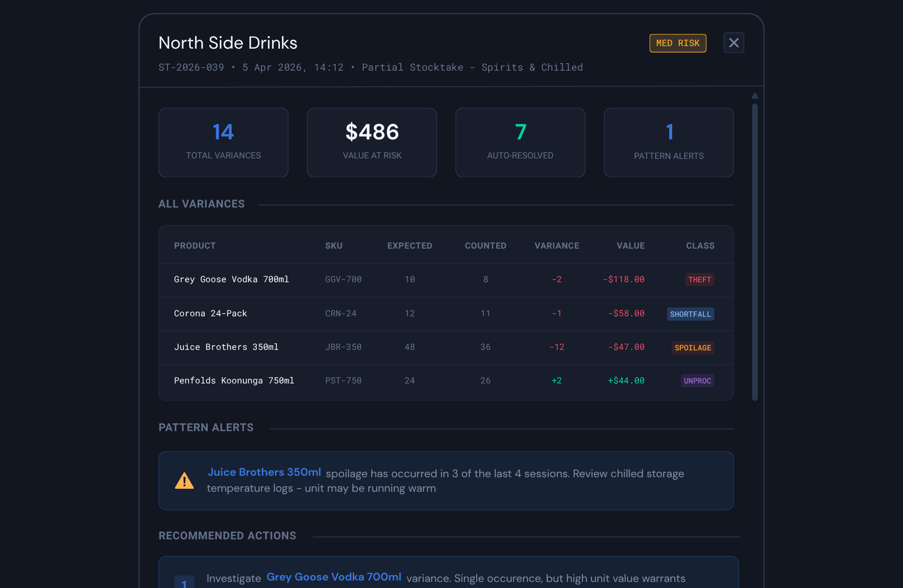Click the VARIANCE column header

tap(557, 246)
